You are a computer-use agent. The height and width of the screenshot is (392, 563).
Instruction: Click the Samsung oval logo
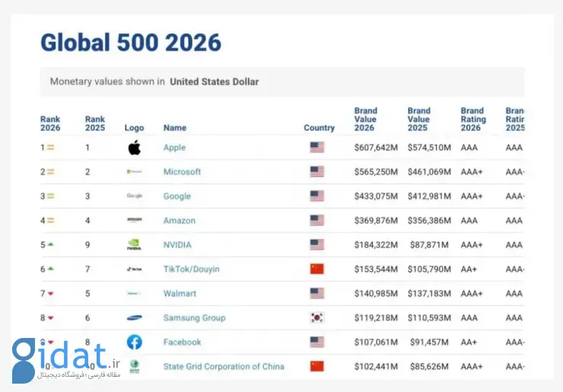click(x=135, y=318)
